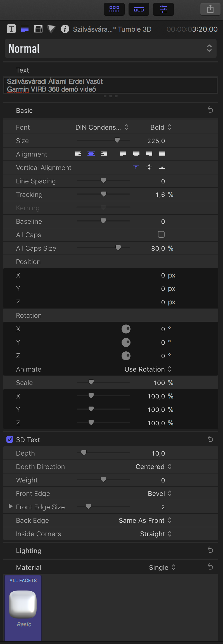223x644 pixels.
Task: Open the Video inspector filmstrip icon
Action: pos(38,29)
